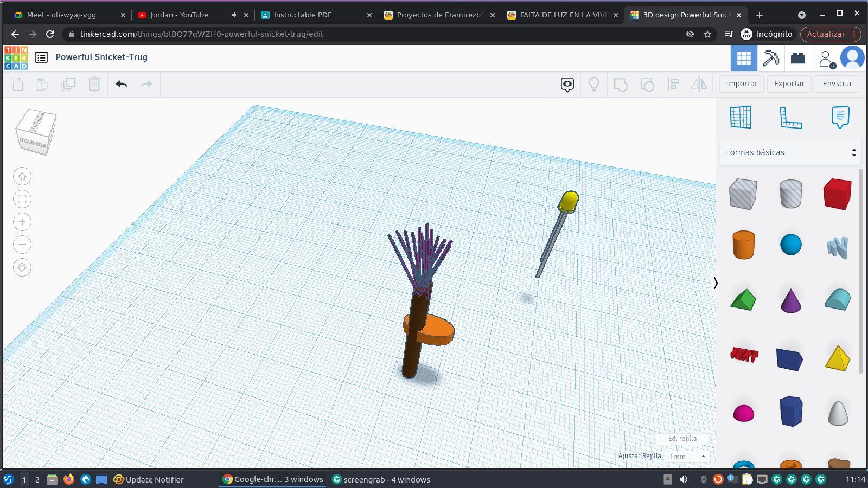Viewport: 868px width, 488px height.
Task: Click the Enviar a button
Action: [837, 84]
